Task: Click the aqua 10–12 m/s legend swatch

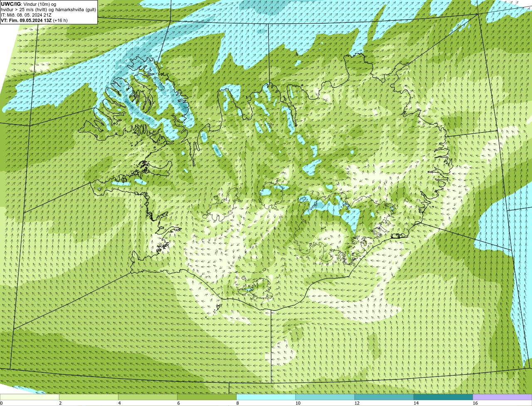Action: pos(325,397)
